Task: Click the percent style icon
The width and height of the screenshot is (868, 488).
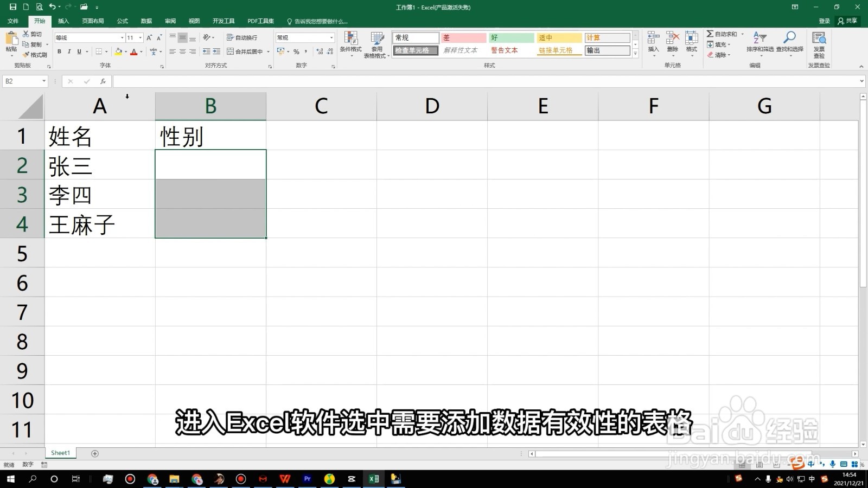Action: click(x=296, y=52)
